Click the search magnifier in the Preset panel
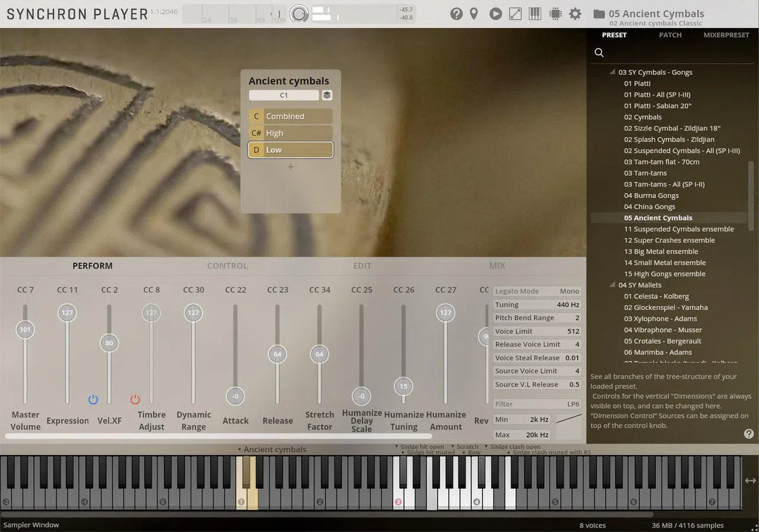This screenshot has width=759, height=532. [598, 53]
